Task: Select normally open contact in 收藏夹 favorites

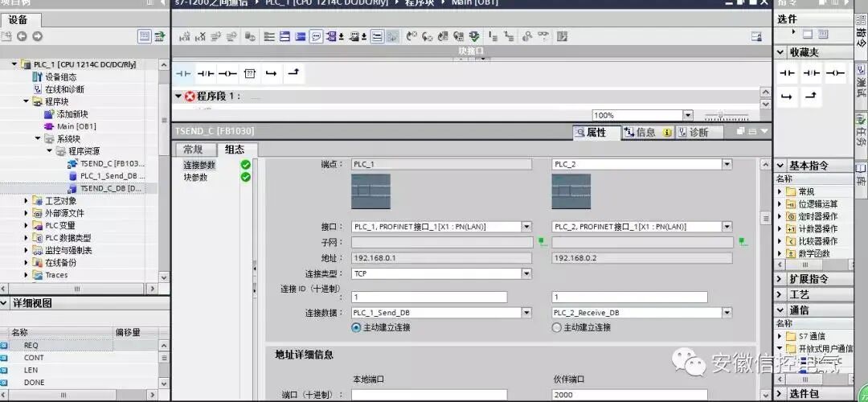Action: point(787,73)
